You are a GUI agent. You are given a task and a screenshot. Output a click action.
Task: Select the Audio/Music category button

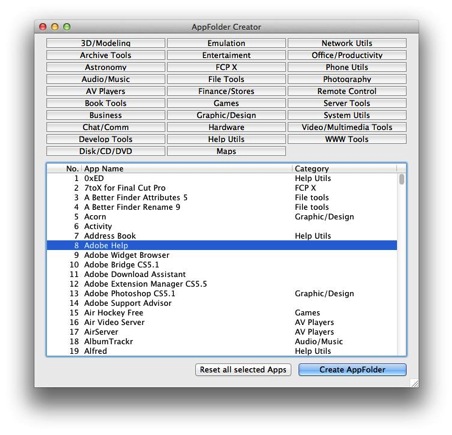(106, 79)
